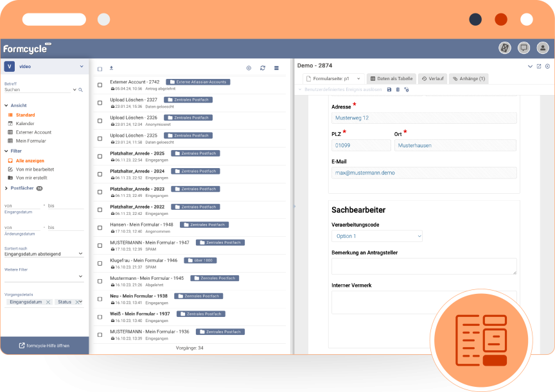Select the Kalender view in sidebar
The width and height of the screenshot is (555, 392).
point(25,123)
